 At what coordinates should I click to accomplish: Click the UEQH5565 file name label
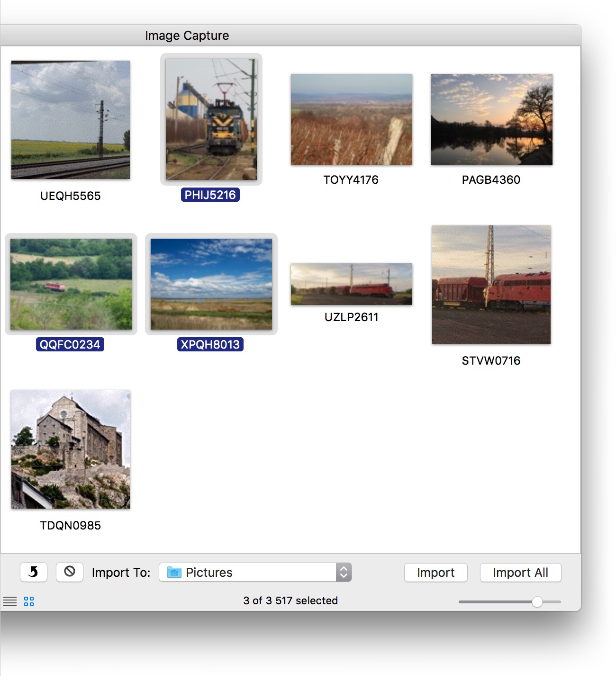point(71,196)
